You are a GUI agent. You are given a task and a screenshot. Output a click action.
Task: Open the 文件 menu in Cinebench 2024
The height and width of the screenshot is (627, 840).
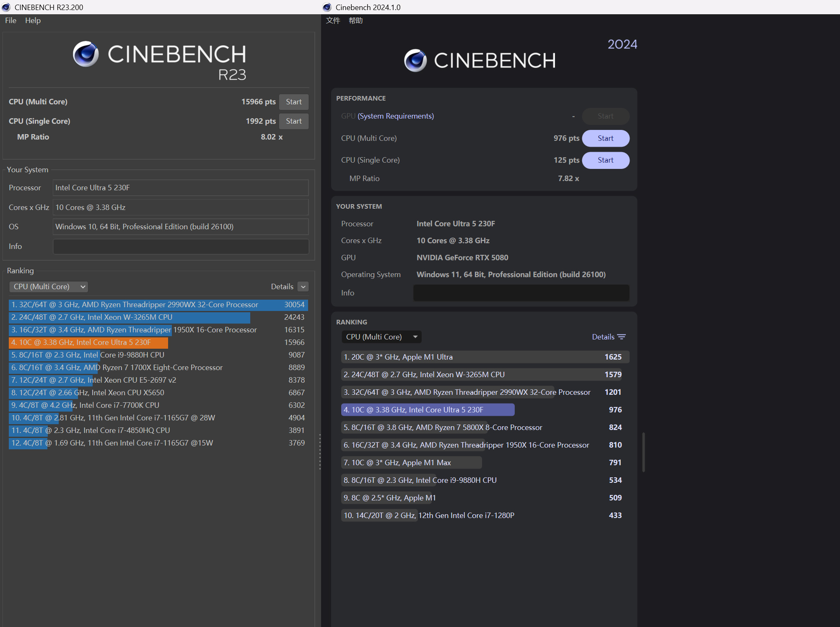333,21
